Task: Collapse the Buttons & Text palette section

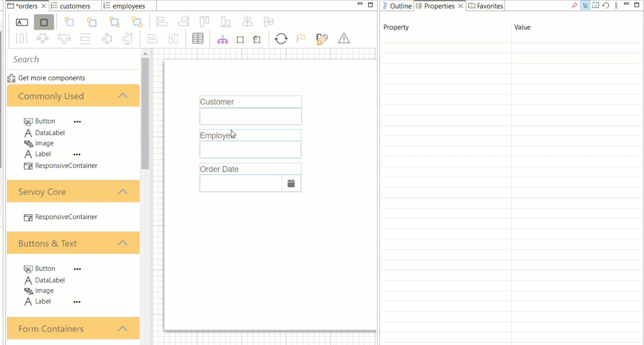Action: coord(123,243)
